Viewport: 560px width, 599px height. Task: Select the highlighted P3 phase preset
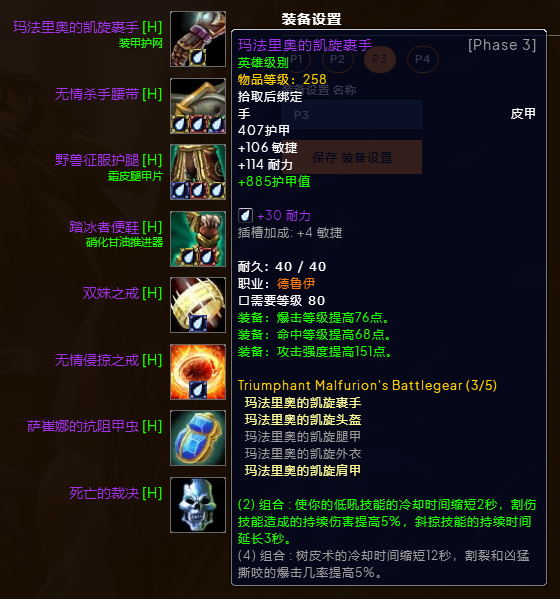380,59
